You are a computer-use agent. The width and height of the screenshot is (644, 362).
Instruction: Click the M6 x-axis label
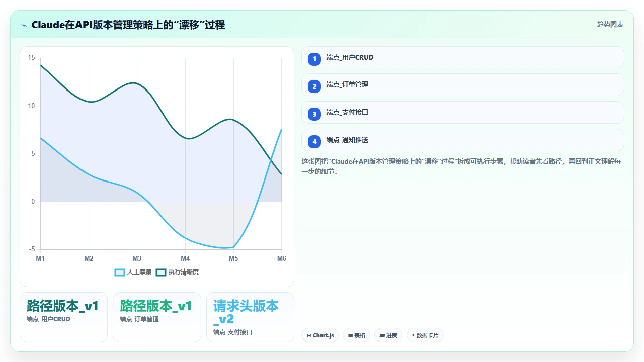[282, 258]
